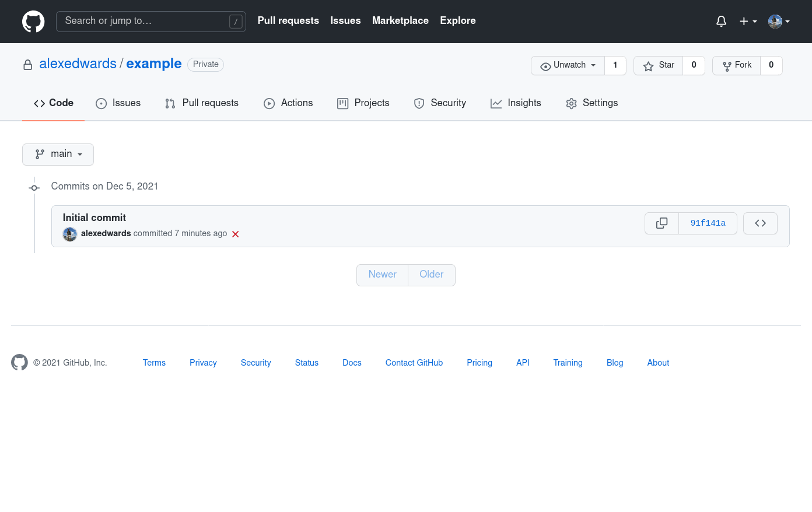
Task: Click the footer GitHub logo
Action: (x=19, y=362)
